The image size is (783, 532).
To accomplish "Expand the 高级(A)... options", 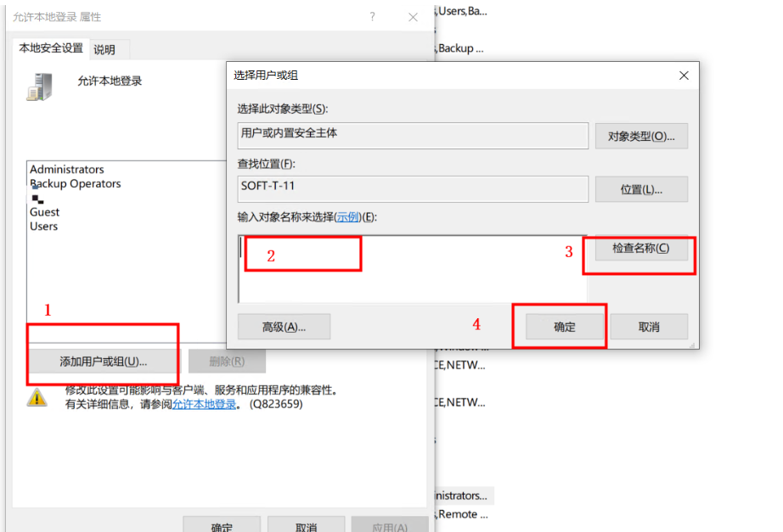I will [x=284, y=327].
